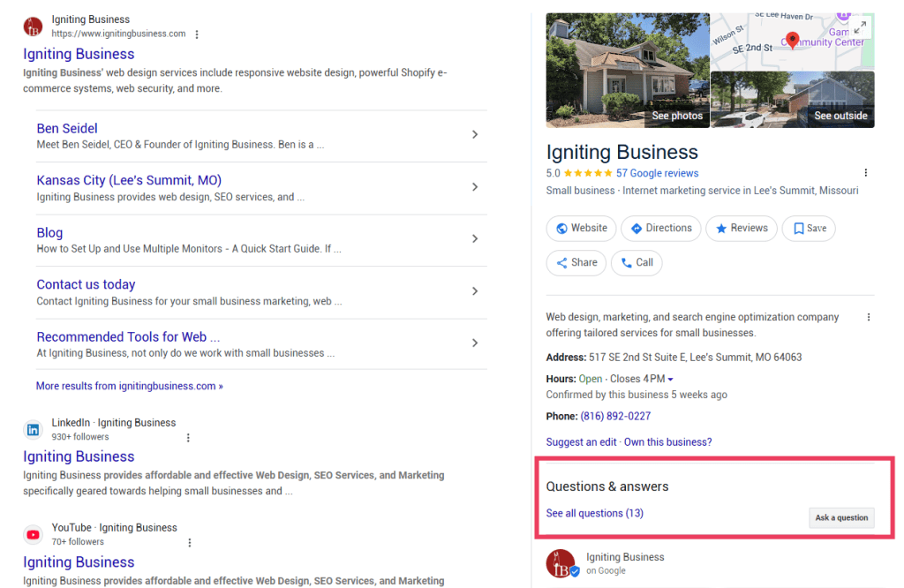Open the three-dot menu beside Google reviews
This screenshot has width=904, height=588.
pyautogui.click(x=865, y=173)
